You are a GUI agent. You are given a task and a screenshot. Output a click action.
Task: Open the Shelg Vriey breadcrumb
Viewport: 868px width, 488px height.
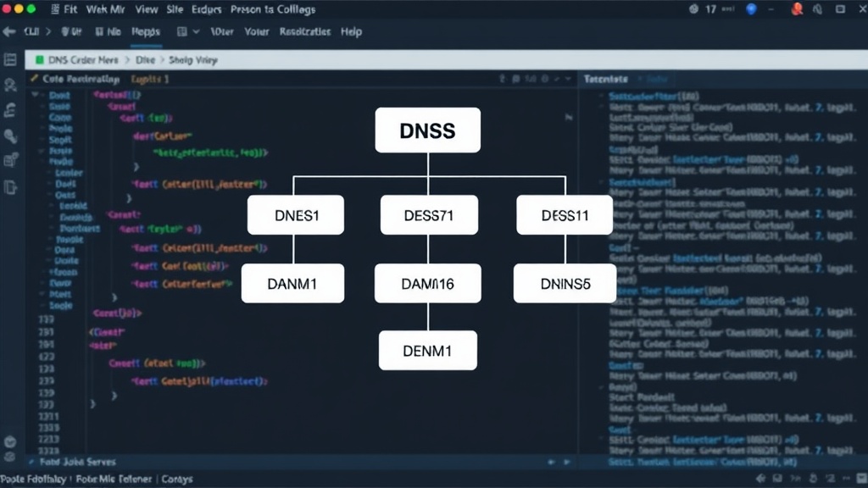pyautogui.click(x=193, y=60)
